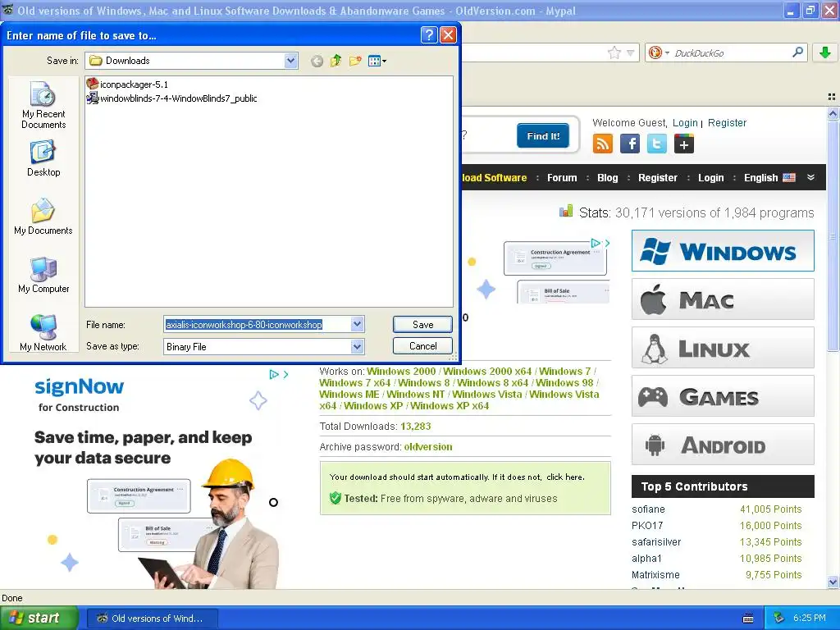Select iconpackager-5.1 file

(x=127, y=84)
